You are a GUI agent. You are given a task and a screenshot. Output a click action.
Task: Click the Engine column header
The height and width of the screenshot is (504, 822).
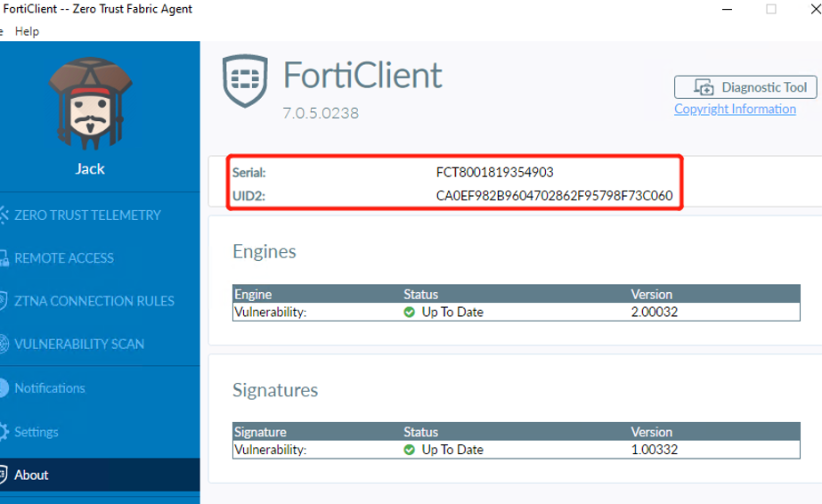[x=253, y=294]
